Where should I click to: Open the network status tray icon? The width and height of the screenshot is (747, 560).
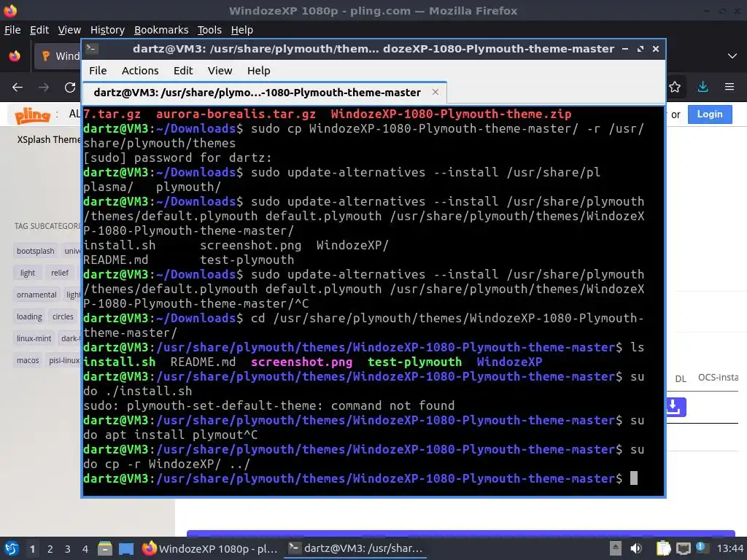(x=683, y=548)
